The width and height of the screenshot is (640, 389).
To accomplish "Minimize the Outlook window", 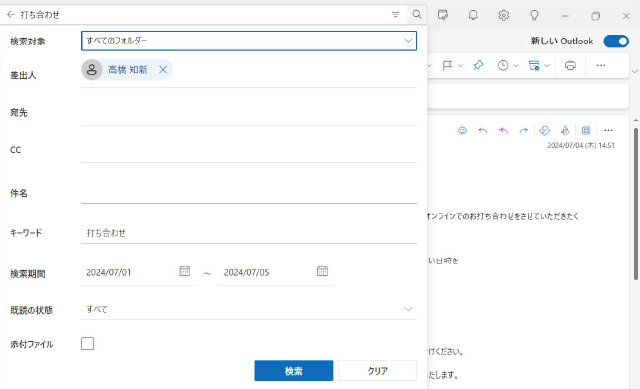I will 565,16.
